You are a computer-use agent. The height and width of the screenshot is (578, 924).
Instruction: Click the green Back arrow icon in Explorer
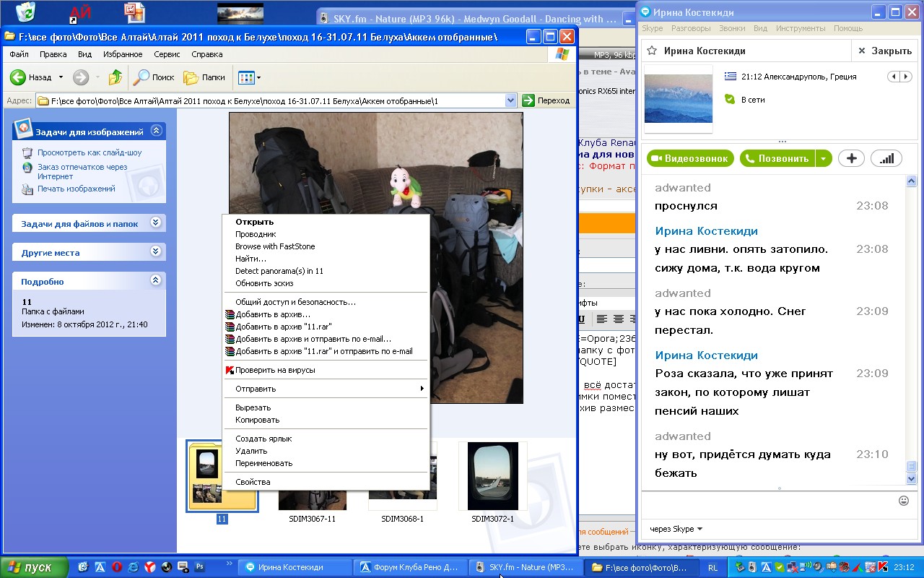click(18, 77)
